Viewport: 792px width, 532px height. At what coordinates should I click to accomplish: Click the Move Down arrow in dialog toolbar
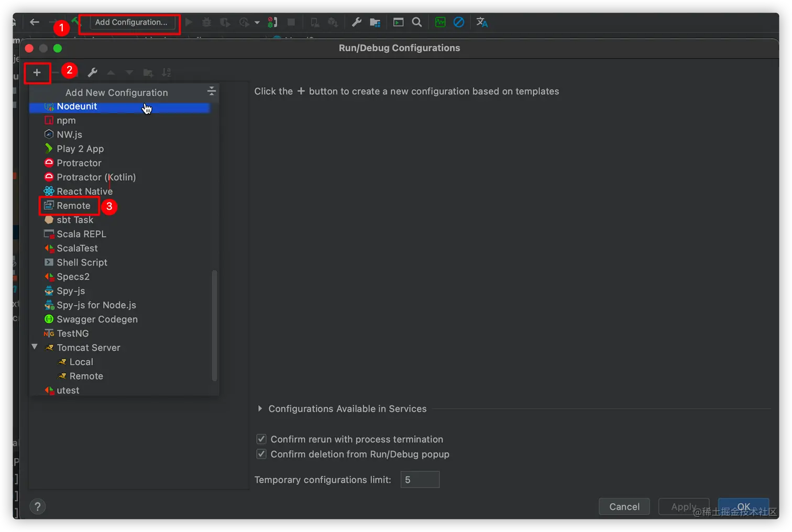pos(129,73)
